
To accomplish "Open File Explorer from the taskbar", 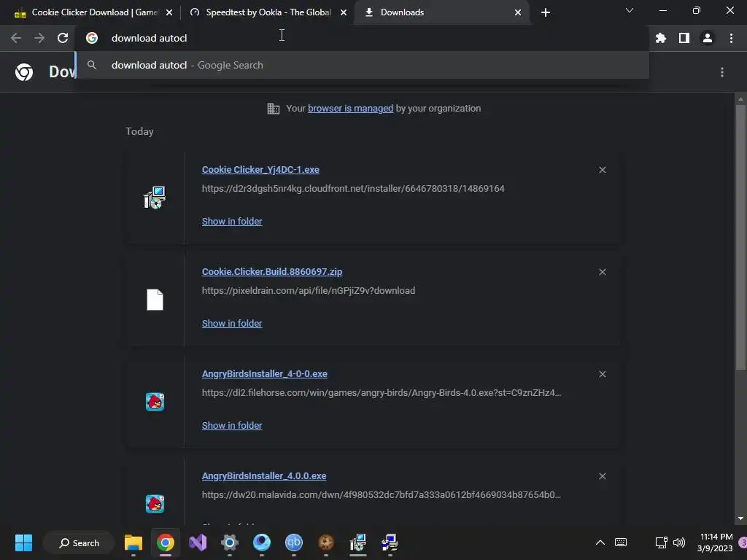I will tap(133, 542).
